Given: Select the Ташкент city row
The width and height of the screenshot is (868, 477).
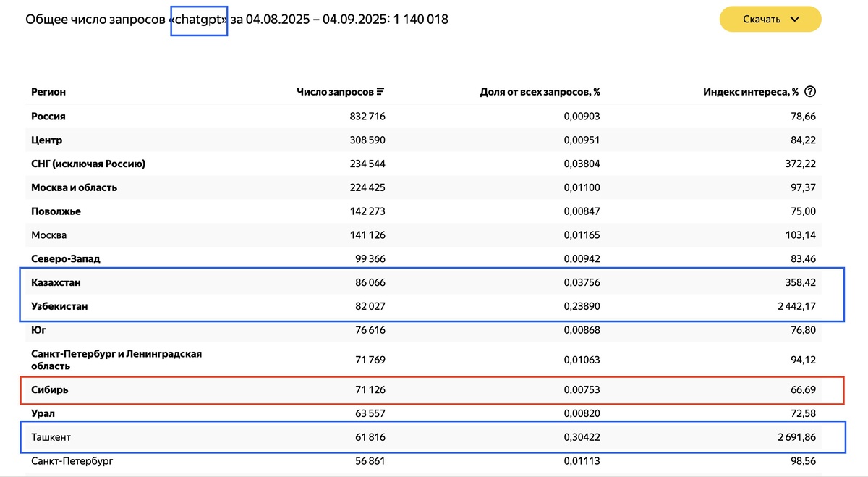Looking at the screenshot, I should click(423, 437).
